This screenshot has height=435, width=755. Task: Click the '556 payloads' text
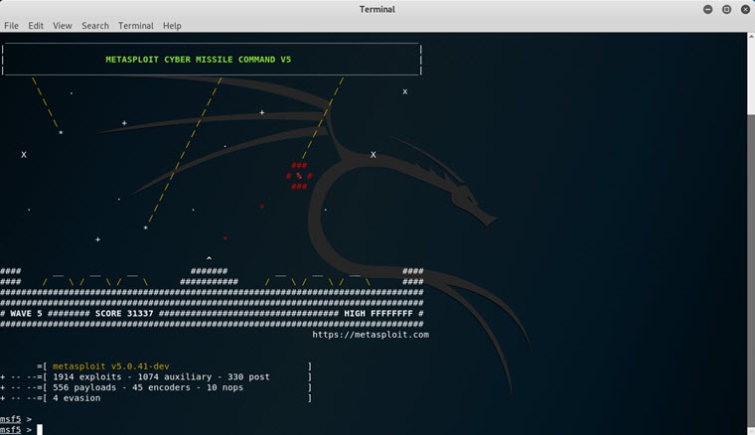[x=84, y=387]
